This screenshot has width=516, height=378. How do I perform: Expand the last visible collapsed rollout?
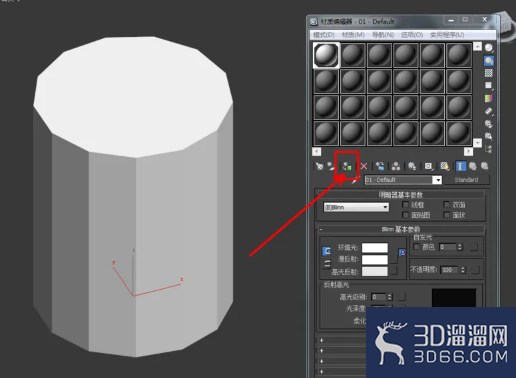pyautogui.click(x=322, y=371)
